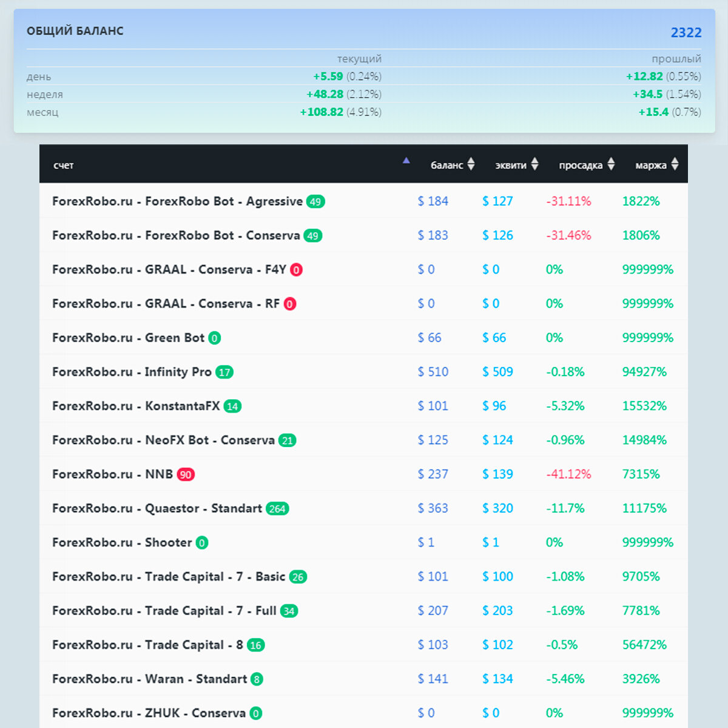Click the $ 510 balance of Infinity Pro
This screenshot has height=728, width=728.
(433, 372)
